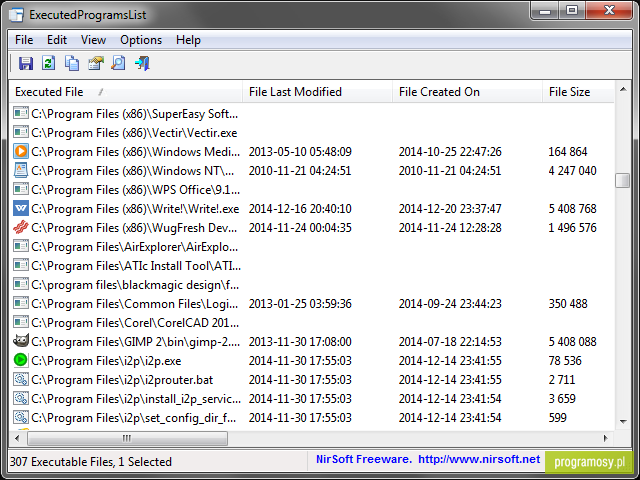
Task: Open the File menu
Action: tap(24, 40)
